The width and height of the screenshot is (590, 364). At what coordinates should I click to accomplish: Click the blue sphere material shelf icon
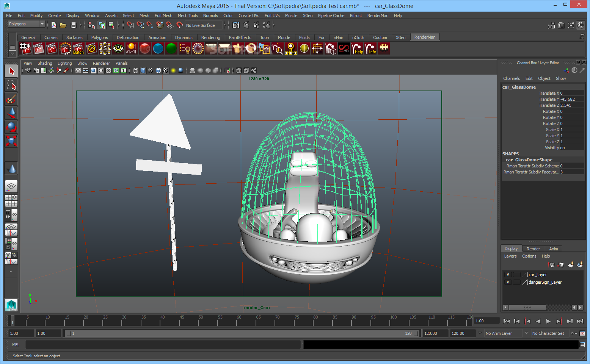(x=158, y=48)
